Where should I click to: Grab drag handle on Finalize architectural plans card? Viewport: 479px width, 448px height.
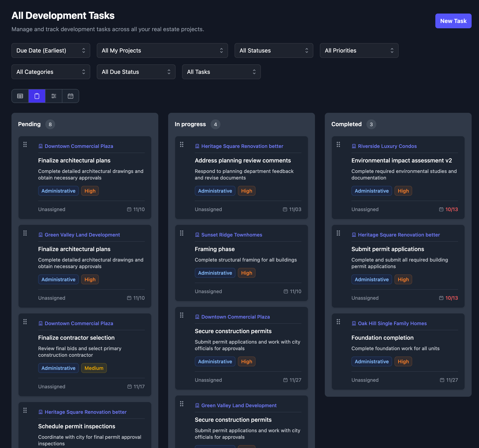click(25, 144)
